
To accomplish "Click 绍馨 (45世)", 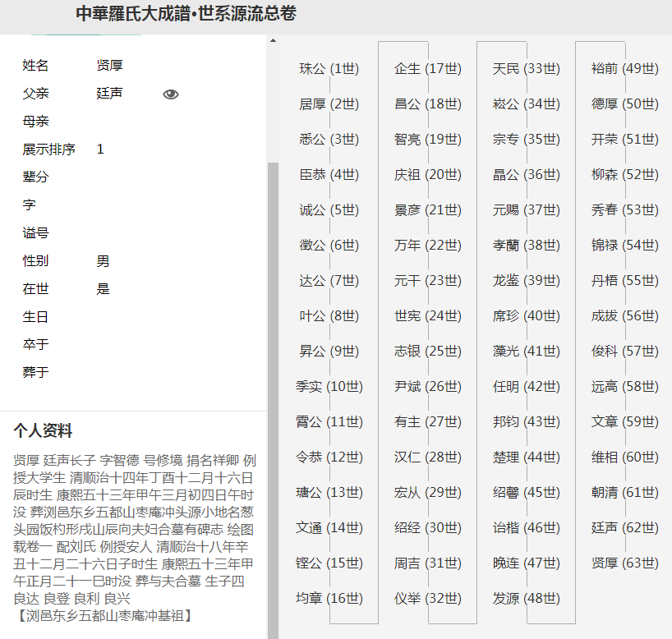I will pos(527,493).
